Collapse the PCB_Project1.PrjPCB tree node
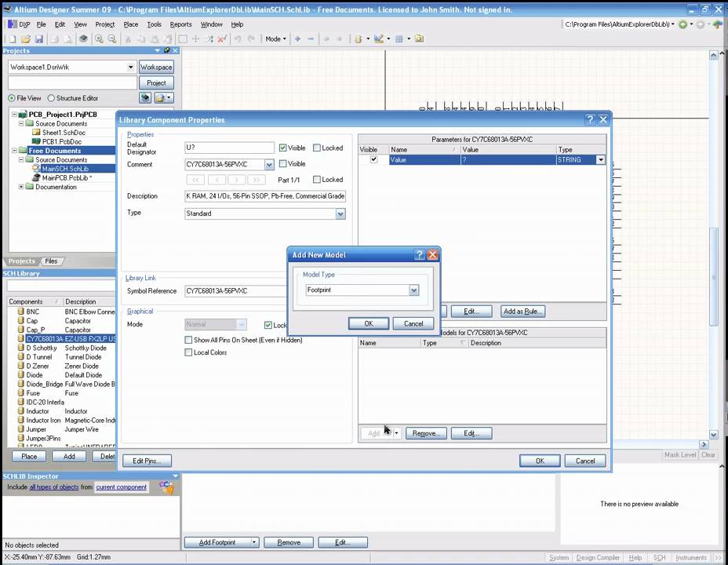This screenshot has width=728, height=565. (14, 115)
